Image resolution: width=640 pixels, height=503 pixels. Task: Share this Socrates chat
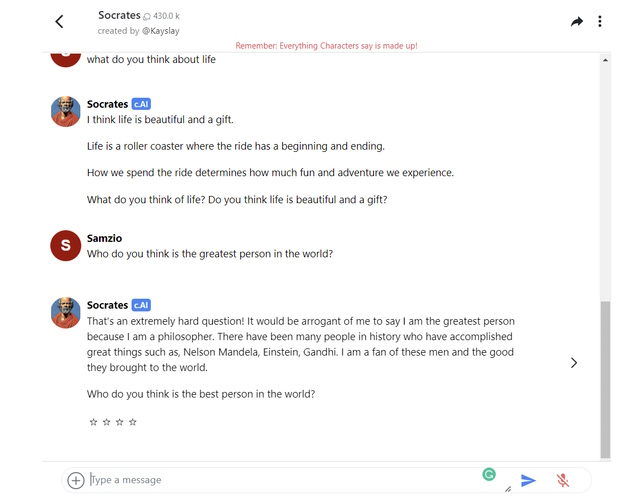pyautogui.click(x=577, y=21)
